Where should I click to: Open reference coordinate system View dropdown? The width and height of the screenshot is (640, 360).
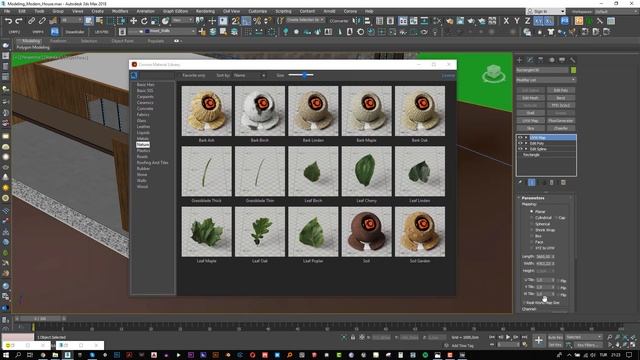pos(182,20)
